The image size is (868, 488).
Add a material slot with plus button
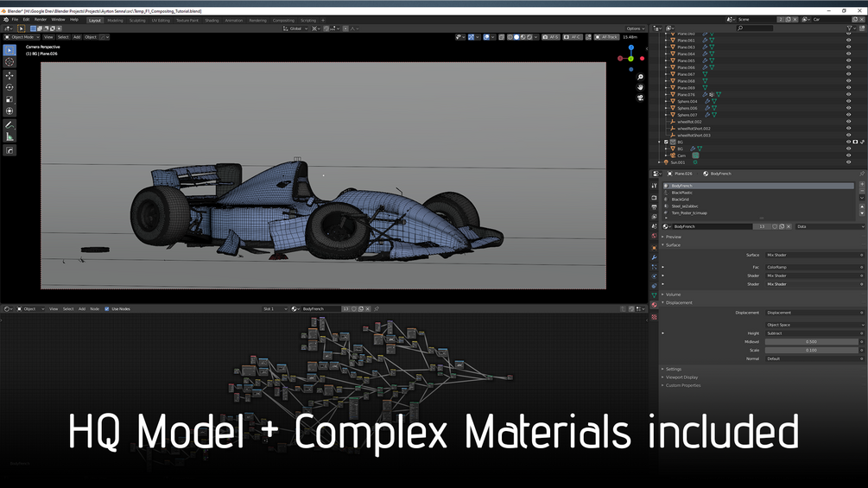click(x=862, y=184)
